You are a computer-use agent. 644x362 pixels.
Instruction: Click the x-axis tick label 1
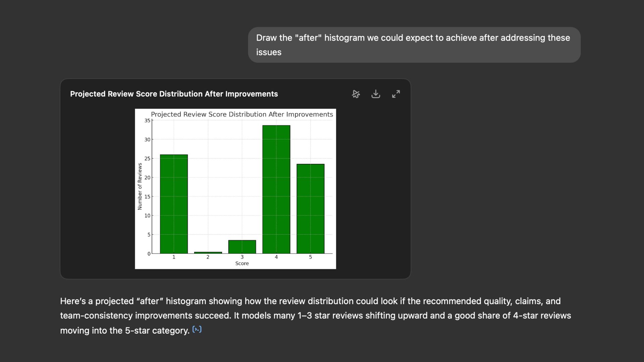tap(174, 257)
